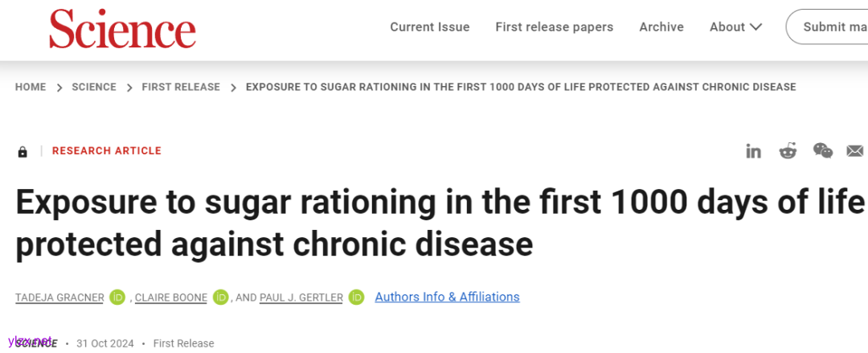Go to HOME breadcrumb
This screenshot has height=353, width=868.
click(x=31, y=87)
